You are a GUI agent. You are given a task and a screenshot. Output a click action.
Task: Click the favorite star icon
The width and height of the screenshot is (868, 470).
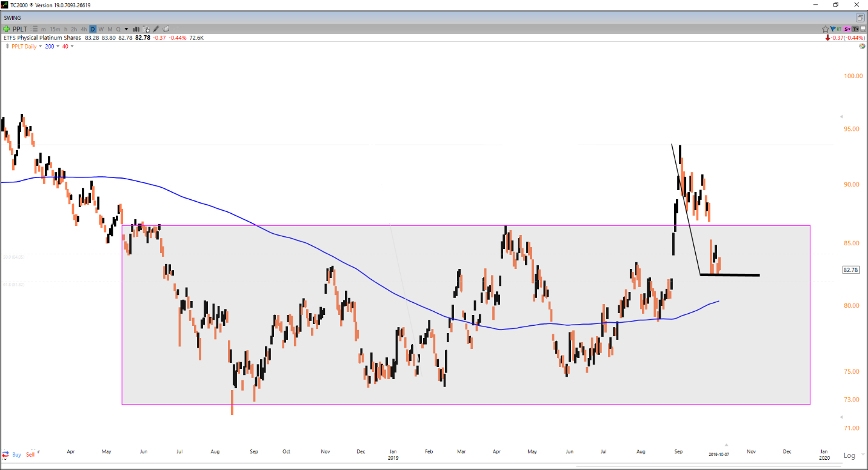[826, 29]
